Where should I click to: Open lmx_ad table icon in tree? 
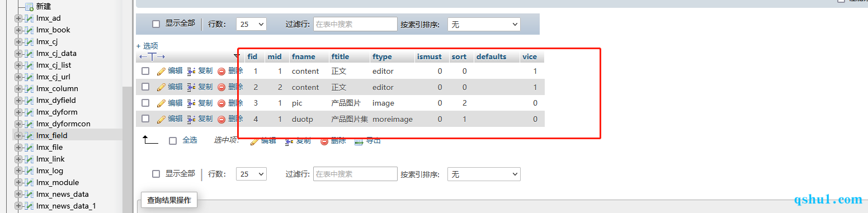(x=30, y=18)
